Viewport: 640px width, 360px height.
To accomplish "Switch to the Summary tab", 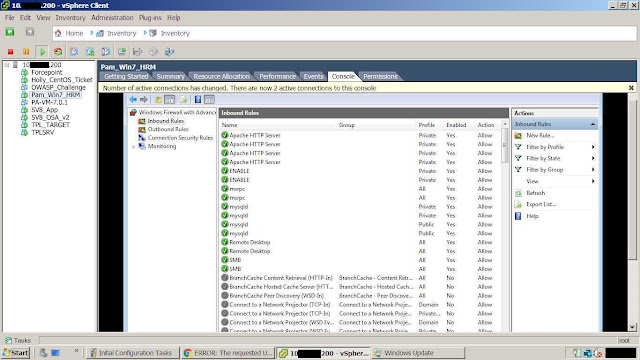I will coord(171,76).
